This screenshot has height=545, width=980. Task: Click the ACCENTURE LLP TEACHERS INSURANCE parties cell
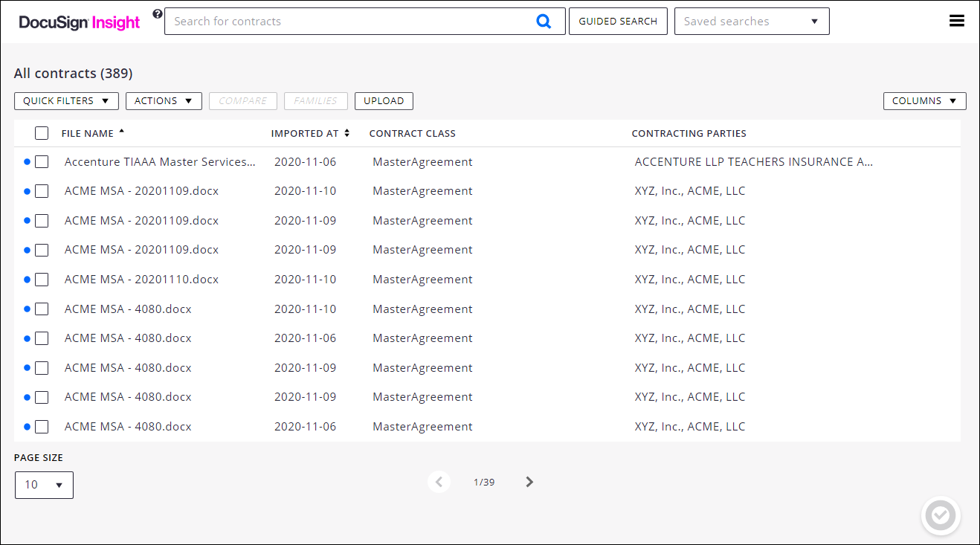[753, 161]
